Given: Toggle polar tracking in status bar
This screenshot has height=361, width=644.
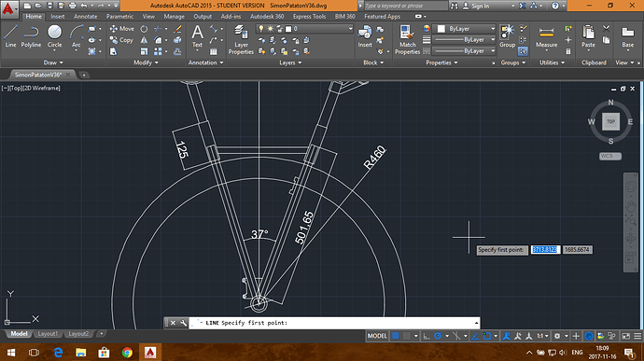Looking at the screenshot, I should click(438, 336).
